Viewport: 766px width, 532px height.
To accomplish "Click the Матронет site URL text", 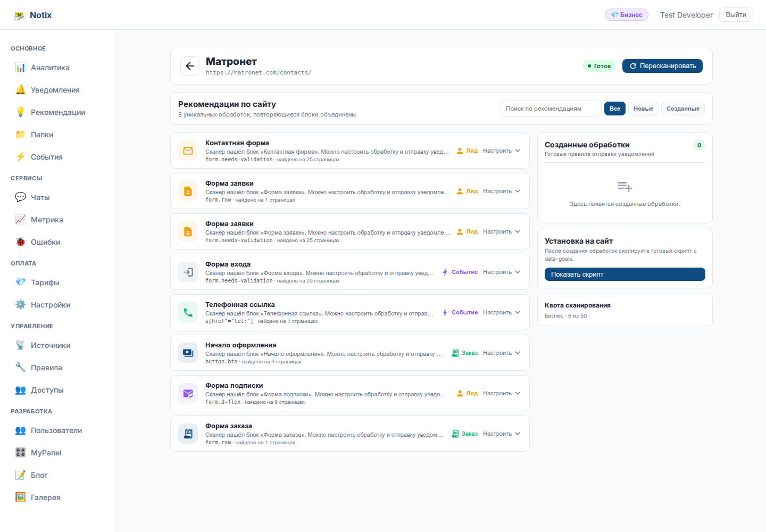I will [x=259, y=73].
